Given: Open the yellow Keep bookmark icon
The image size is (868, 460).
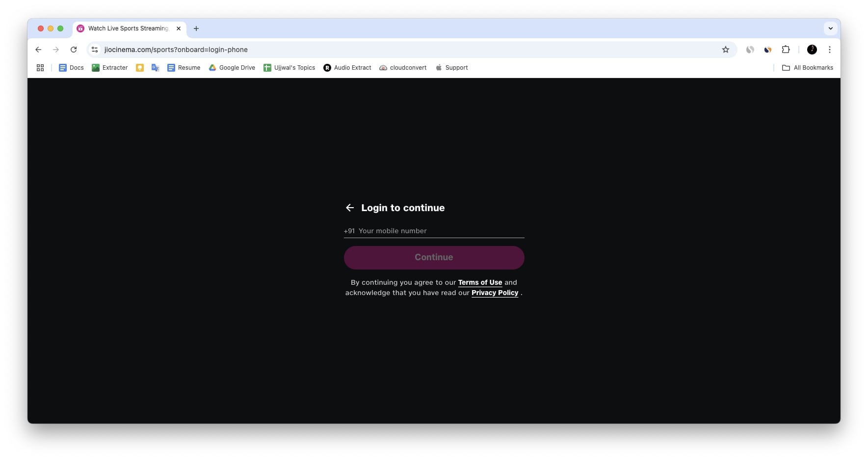Looking at the screenshot, I should pyautogui.click(x=140, y=68).
